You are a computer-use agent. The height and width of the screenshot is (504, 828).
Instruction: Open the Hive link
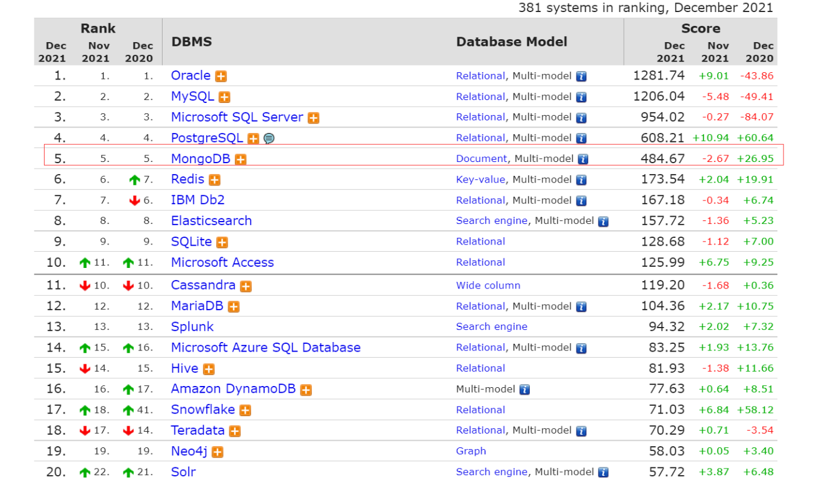pyautogui.click(x=185, y=368)
